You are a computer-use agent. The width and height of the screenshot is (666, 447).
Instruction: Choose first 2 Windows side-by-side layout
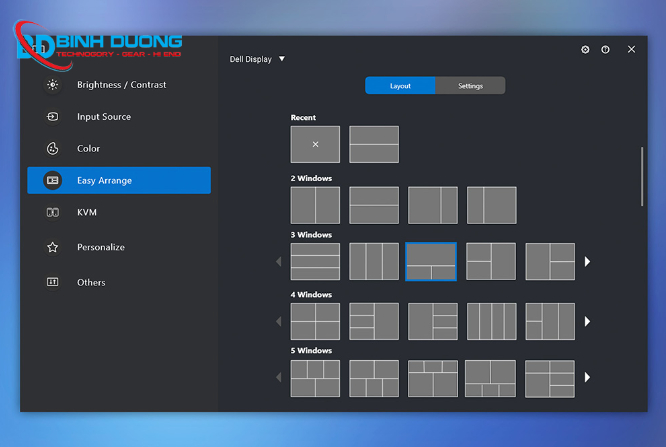[315, 205]
